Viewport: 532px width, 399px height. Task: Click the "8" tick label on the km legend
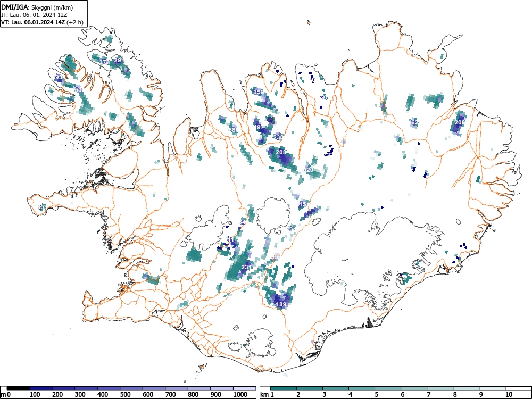click(455, 395)
